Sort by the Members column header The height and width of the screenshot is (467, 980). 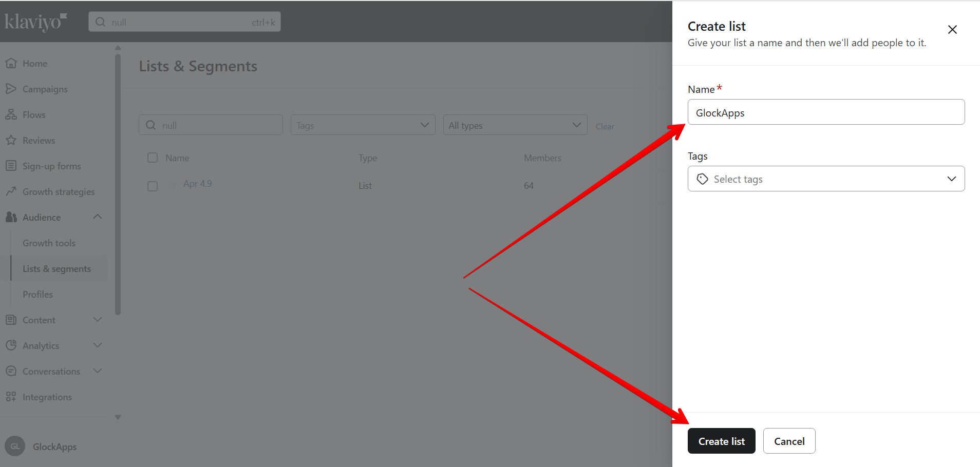(x=542, y=158)
